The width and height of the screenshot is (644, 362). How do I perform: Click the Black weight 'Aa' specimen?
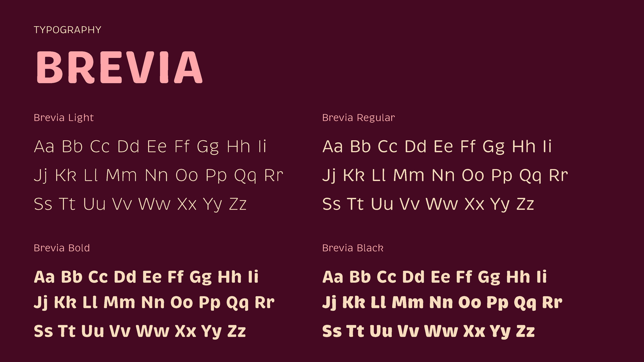click(333, 277)
